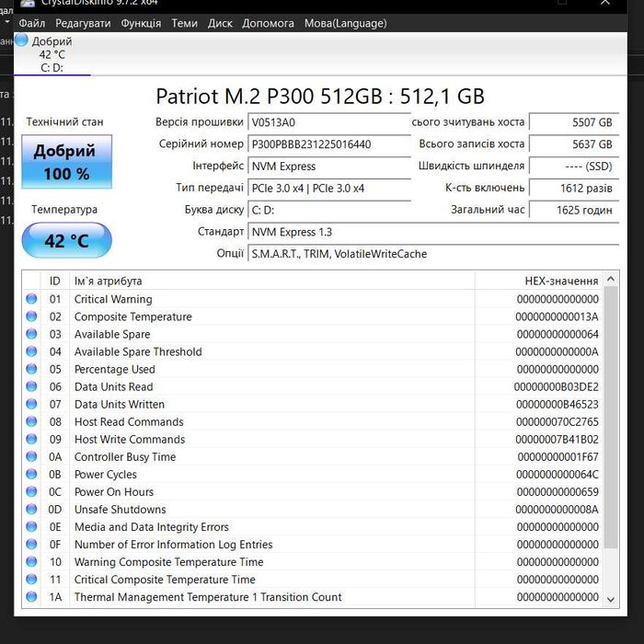Click status orb of Available Spare row
Image resolution: width=644 pixels, height=644 pixels.
pos(31,333)
